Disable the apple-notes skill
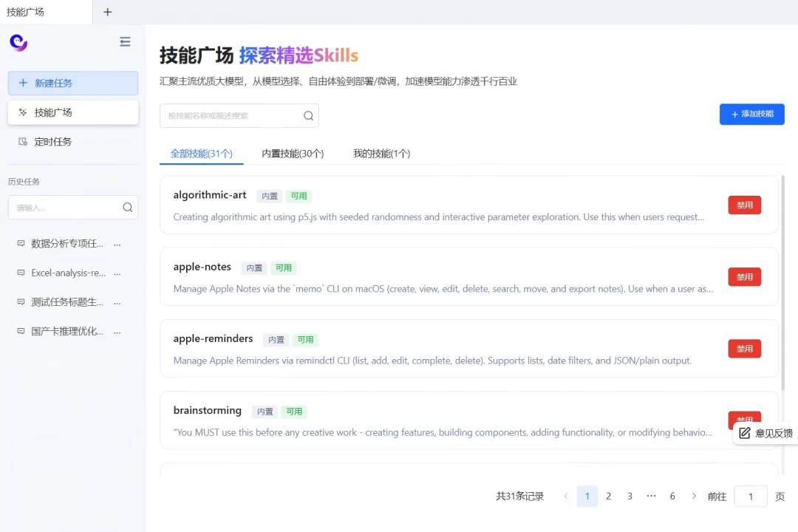 click(744, 276)
